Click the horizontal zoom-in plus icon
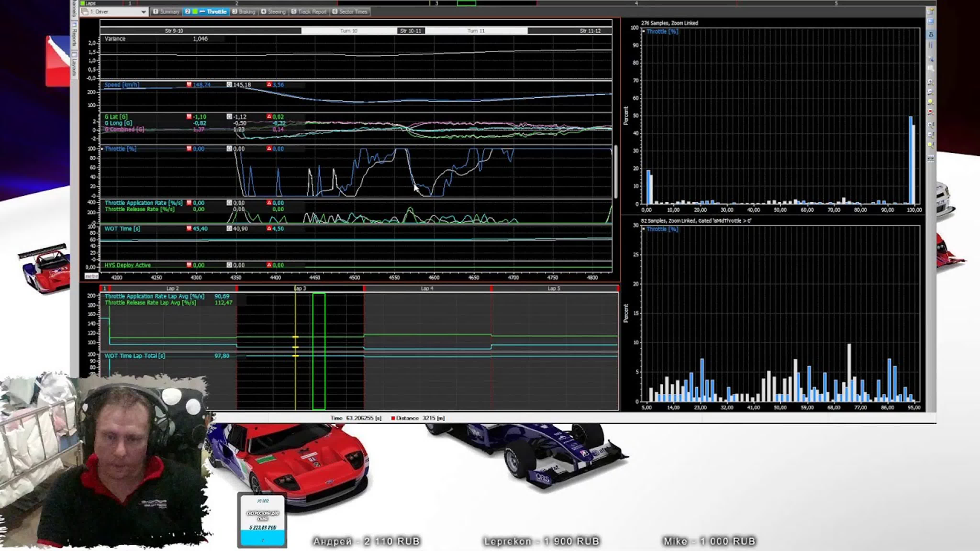 (930, 82)
